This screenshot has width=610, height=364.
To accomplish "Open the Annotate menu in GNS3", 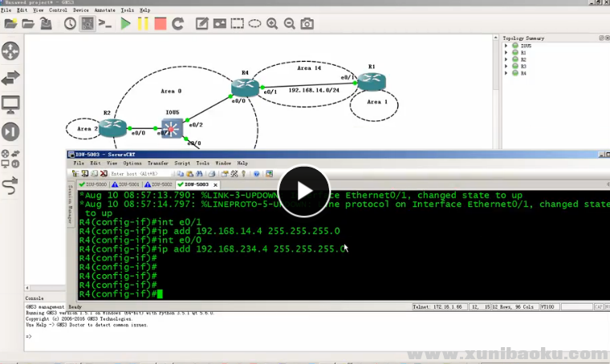I will 104,10.
